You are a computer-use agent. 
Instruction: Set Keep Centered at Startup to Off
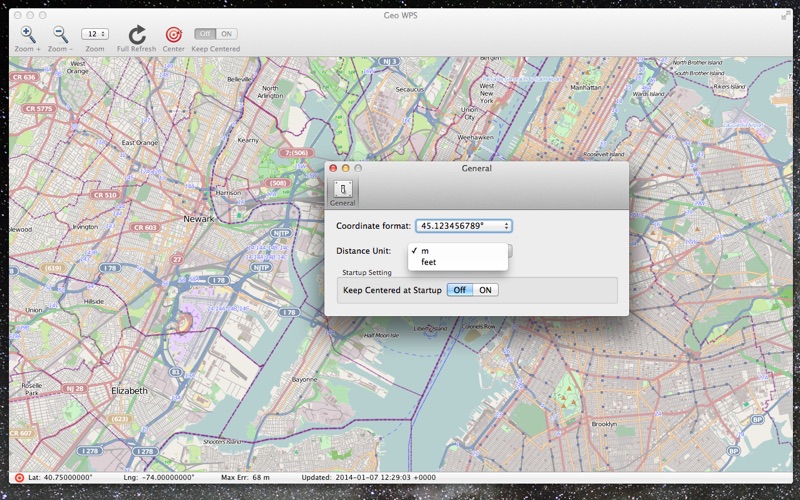coord(460,290)
